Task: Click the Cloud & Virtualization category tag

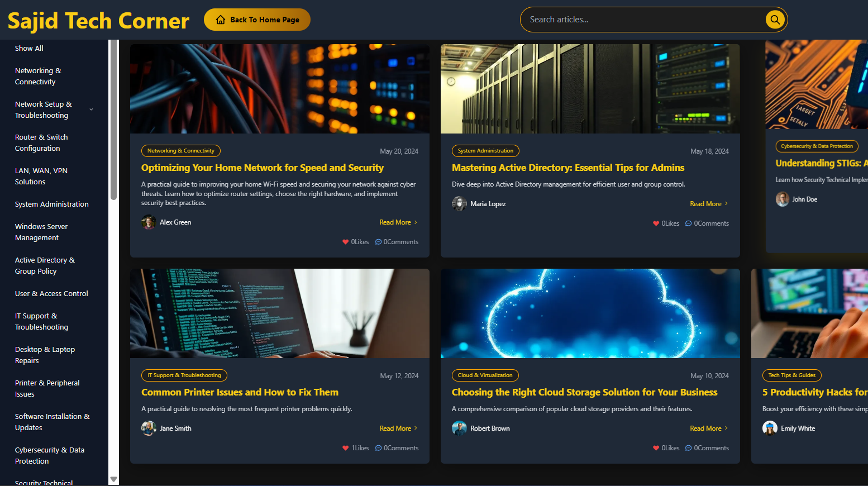Action: (485, 375)
